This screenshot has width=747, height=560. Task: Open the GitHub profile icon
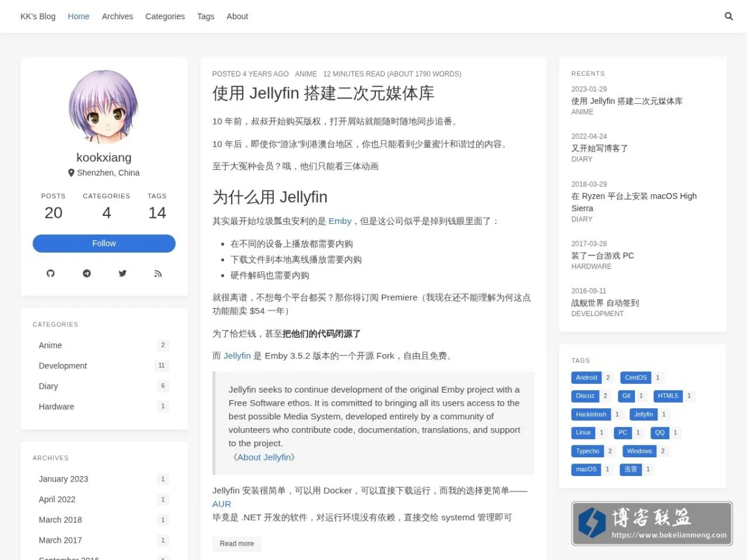pyautogui.click(x=51, y=273)
